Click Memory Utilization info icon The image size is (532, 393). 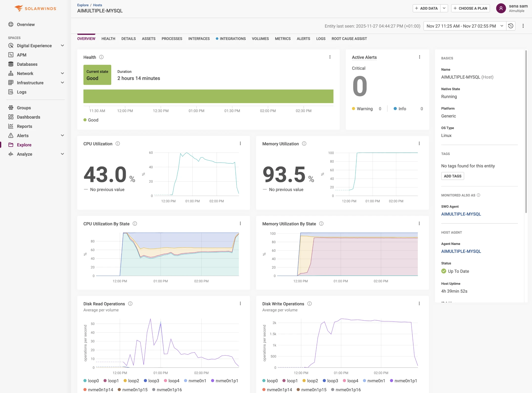pos(304,144)
